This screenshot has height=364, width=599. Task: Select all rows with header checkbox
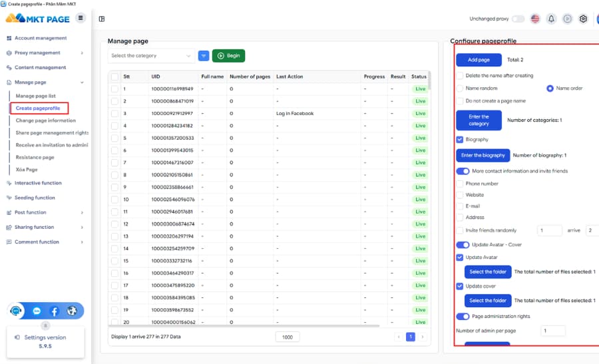tap(114, 77)
